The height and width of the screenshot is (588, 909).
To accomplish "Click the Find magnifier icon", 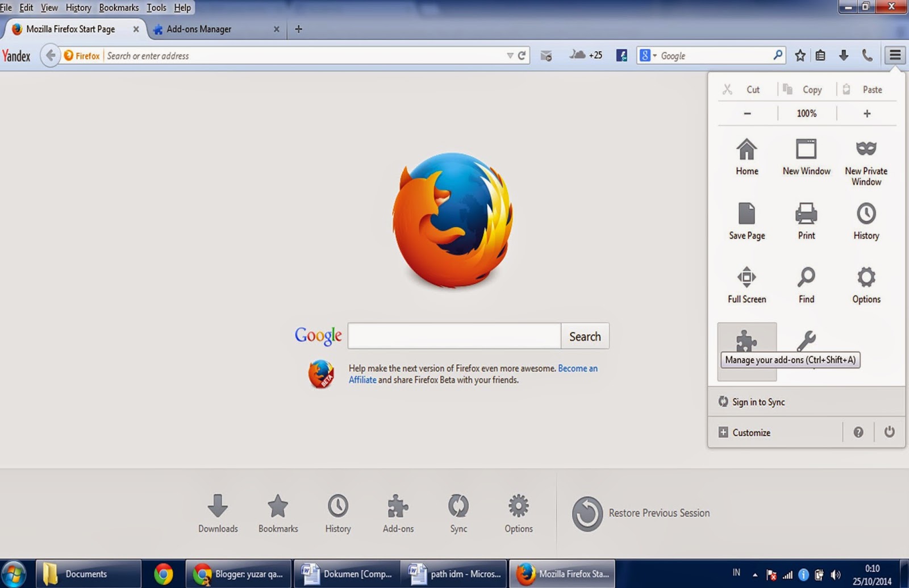I will pyautogui.click(x=806, y=285).
